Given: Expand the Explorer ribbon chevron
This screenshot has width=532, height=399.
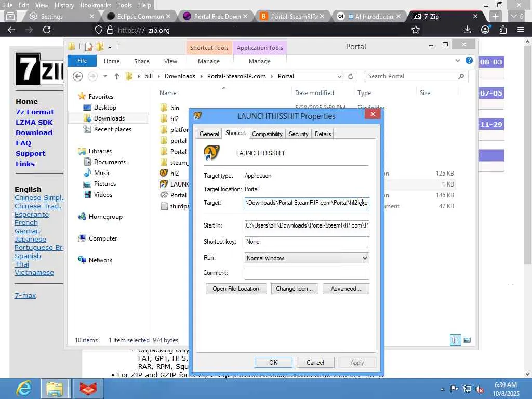Looking at the screenshot, I should click(x=457, y=61).
